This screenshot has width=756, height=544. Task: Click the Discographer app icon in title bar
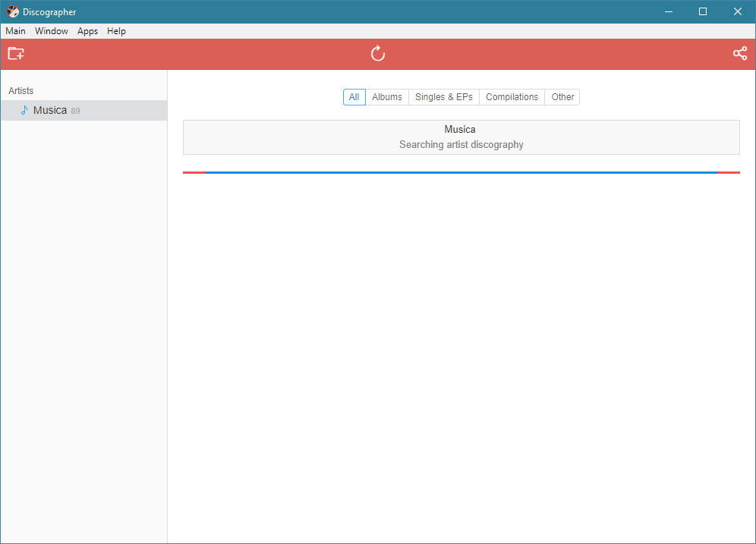[x=13, y=11]
